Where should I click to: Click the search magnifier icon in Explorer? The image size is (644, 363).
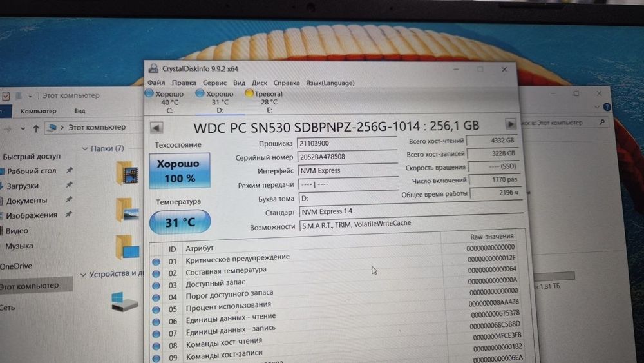tap(601, 122)
